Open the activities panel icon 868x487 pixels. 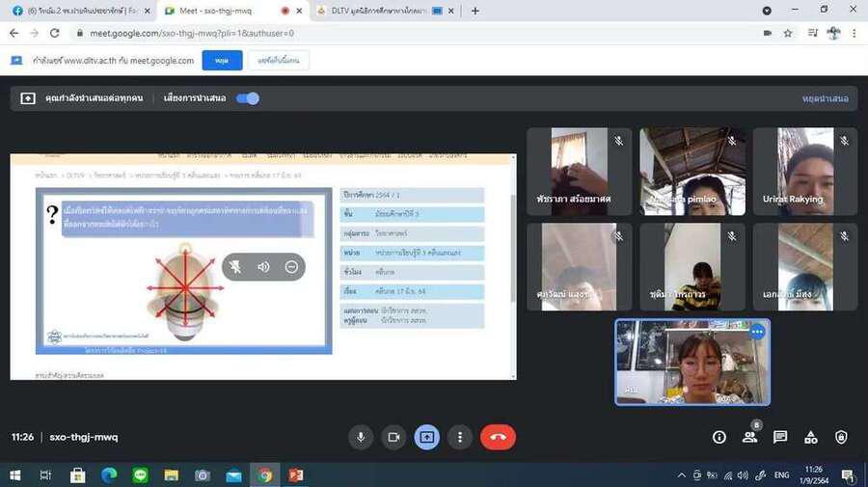[811, 437]
